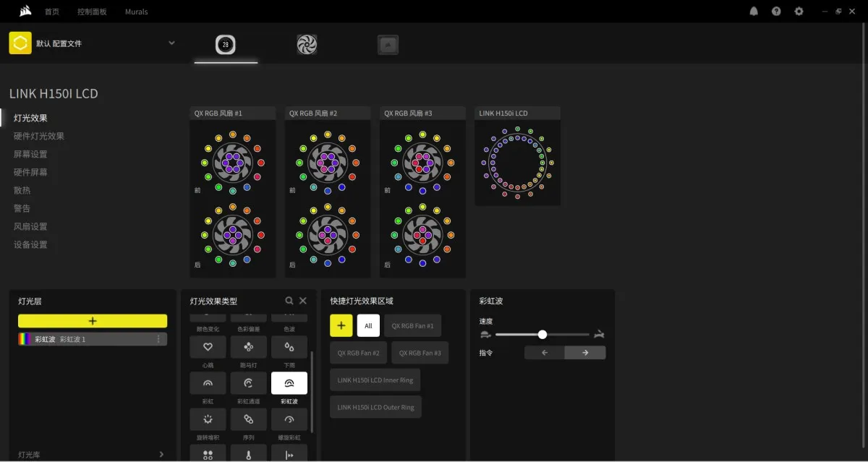
Task: Select the H150i LCD cooler device icon
Action: [226, 45]
